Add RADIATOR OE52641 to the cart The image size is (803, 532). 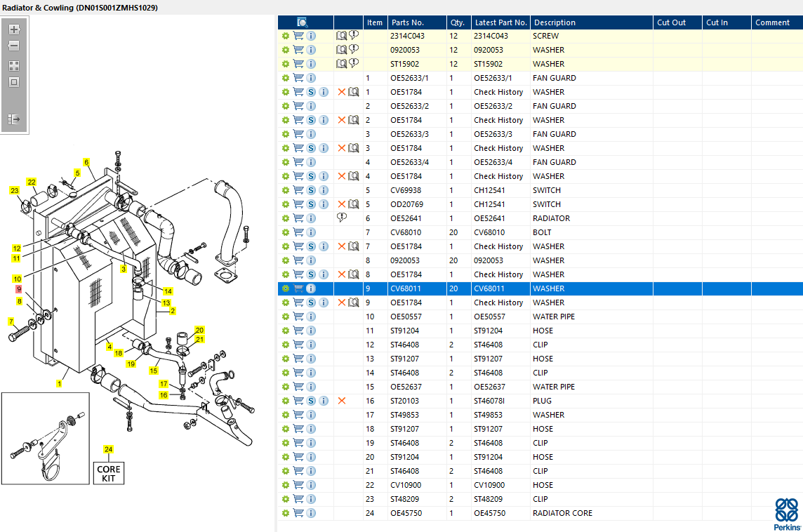pos(298,219)
